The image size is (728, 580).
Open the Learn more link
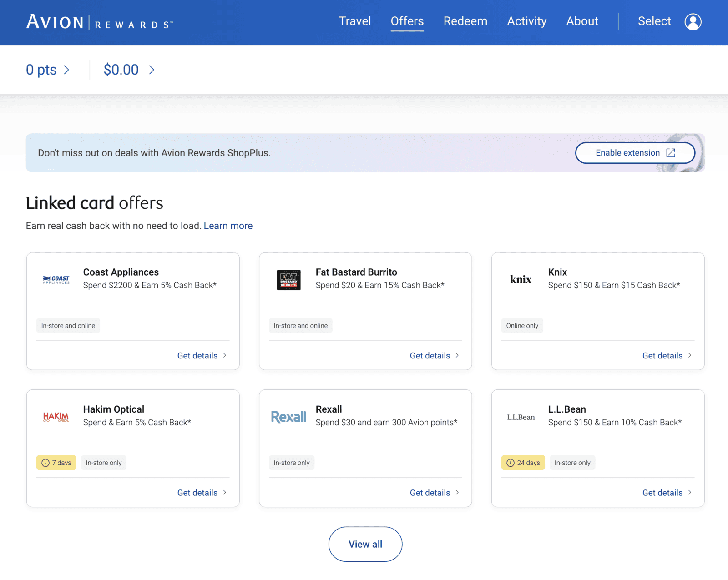coord(228,226)
